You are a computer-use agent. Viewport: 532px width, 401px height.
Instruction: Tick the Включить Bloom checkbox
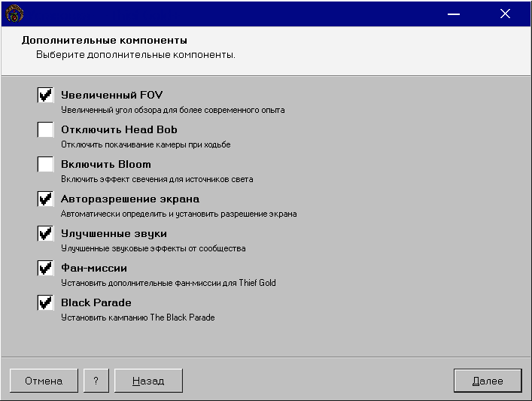pyautogui.click(x=45, y=164)
